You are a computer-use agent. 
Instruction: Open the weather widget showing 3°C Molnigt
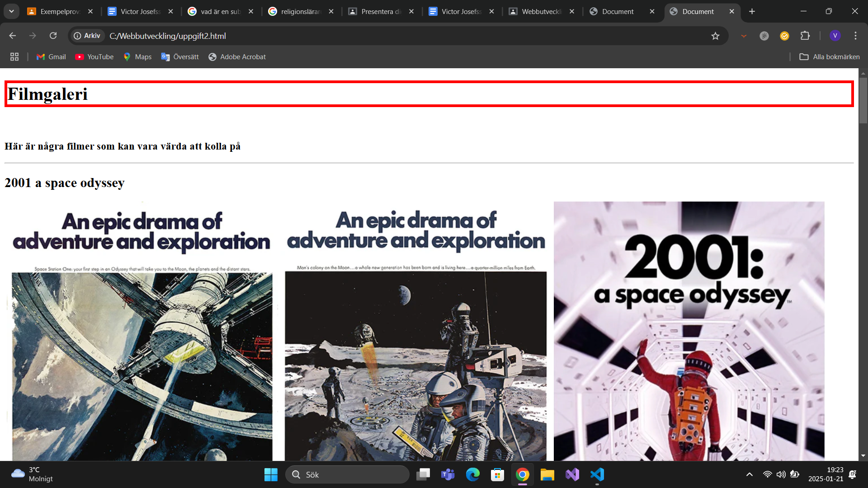[33, 474]
